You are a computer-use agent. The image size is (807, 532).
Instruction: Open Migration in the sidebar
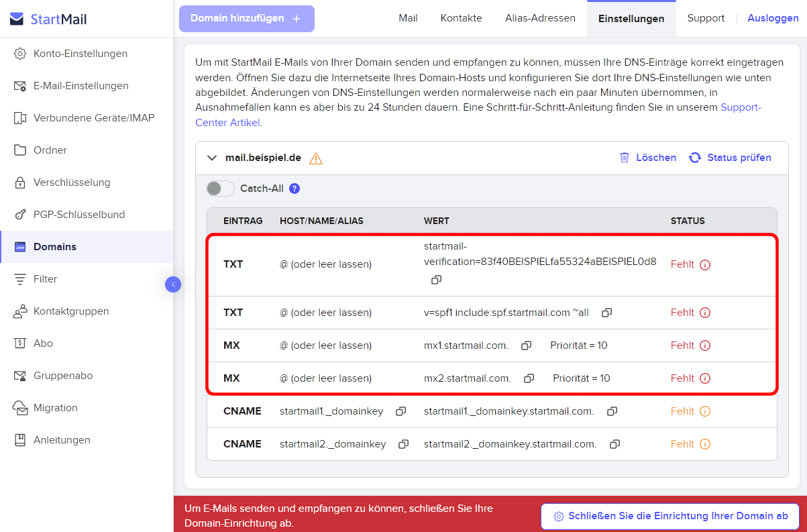point(87,408)
